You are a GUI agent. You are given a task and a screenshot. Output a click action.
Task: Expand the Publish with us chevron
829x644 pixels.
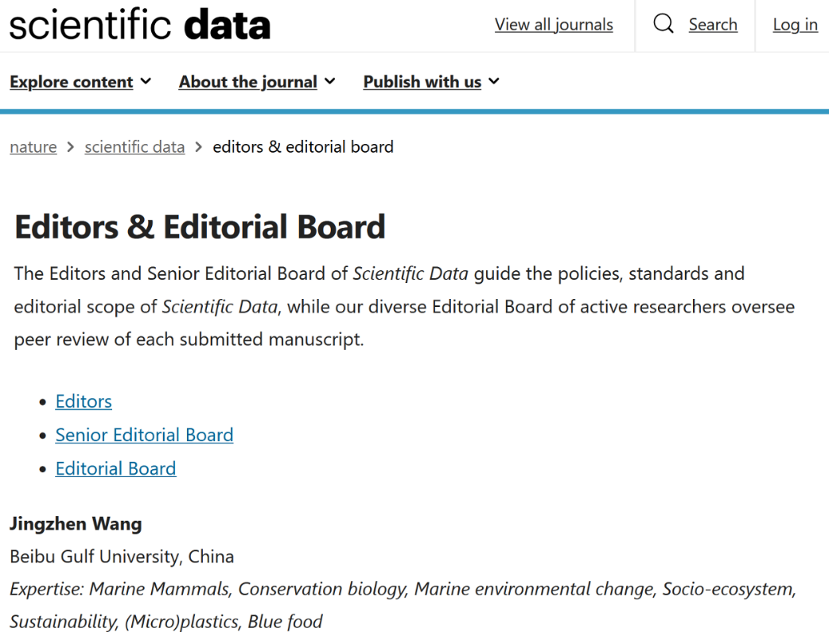point(494,81)
